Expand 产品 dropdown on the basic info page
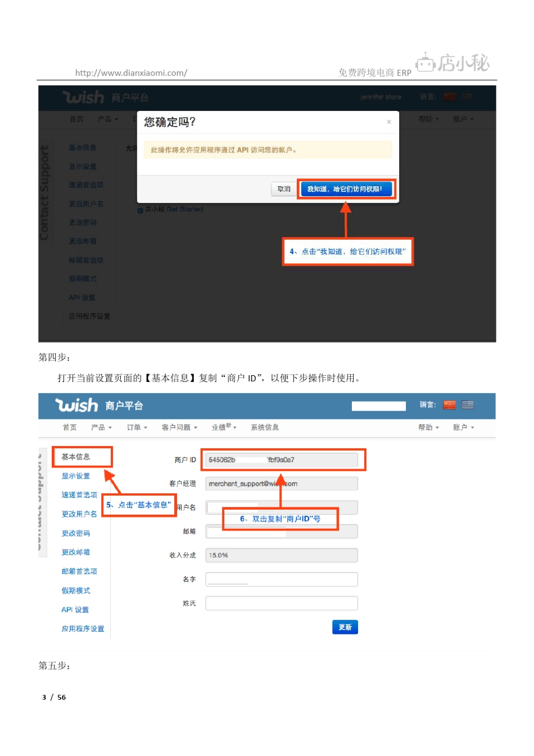Image resolution: width=534 pixels, height=756 pixels. (101, 427)
